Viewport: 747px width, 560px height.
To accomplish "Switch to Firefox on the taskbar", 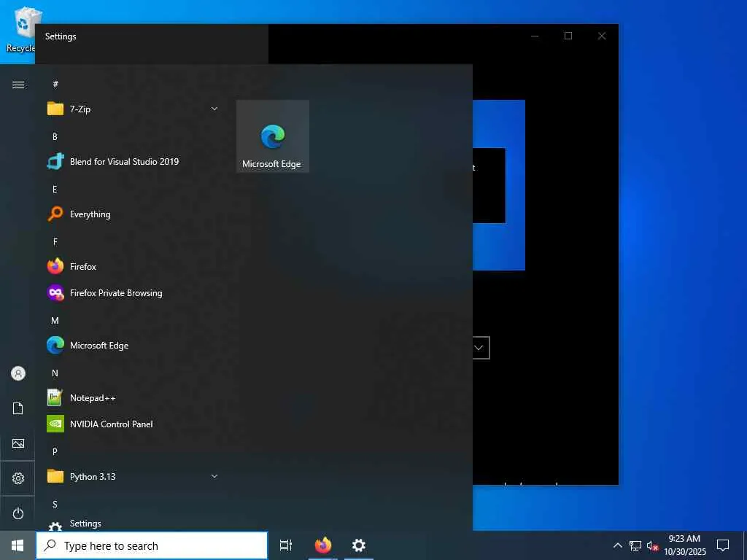I will 323,545.
